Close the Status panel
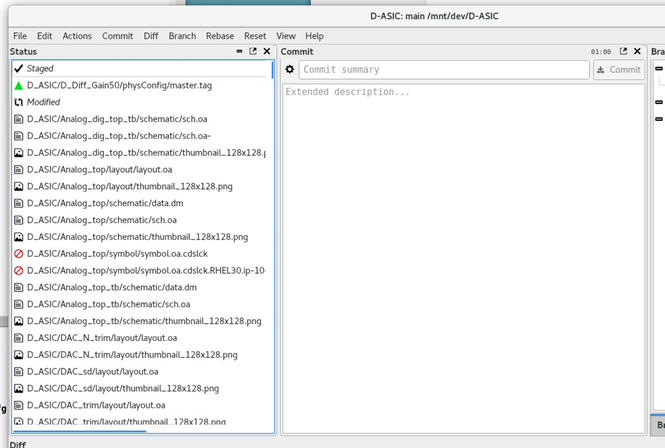Screen dimensions: 665x448 click(267, 51)
